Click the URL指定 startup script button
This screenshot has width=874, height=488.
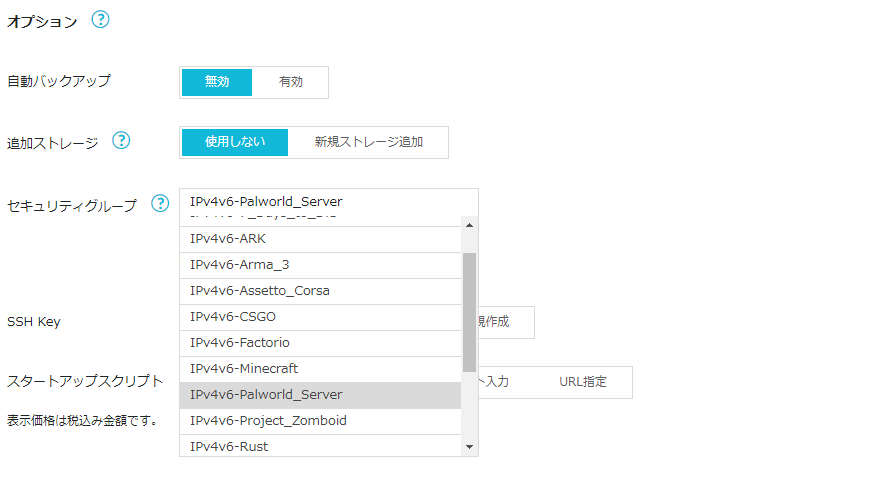(x=582, y=382)
